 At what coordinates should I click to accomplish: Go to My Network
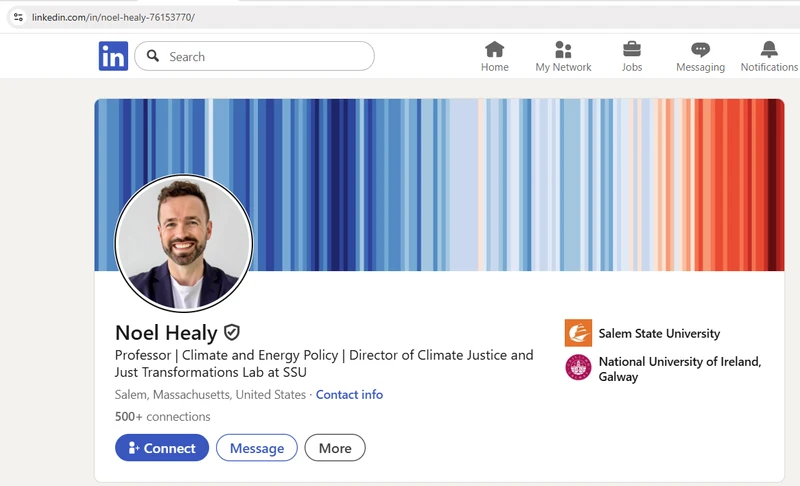(x=563, y=56)
